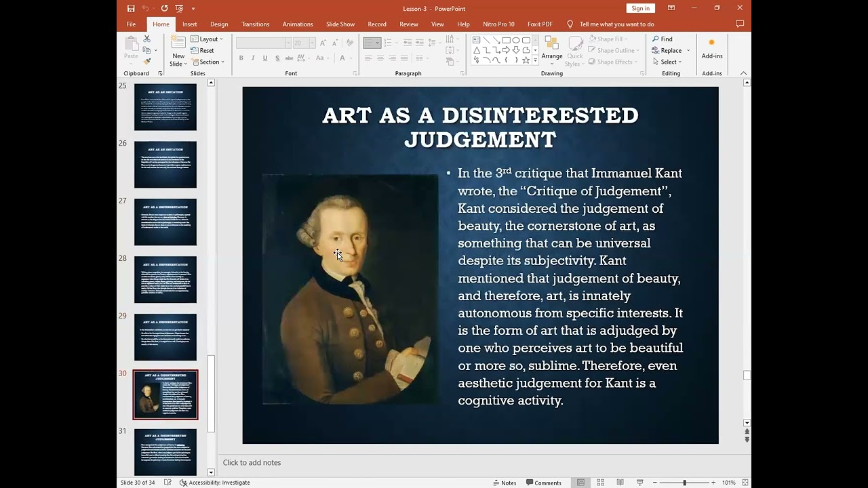Switch to the Transitions tab
The width and height of the screenshot is (868, 488).
click(x=255, y=24)
